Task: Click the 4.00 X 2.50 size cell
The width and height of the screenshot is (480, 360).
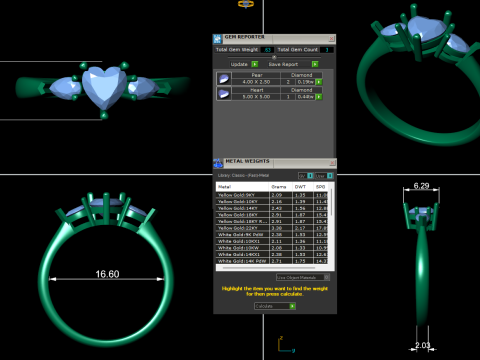Action: [256, 82]
